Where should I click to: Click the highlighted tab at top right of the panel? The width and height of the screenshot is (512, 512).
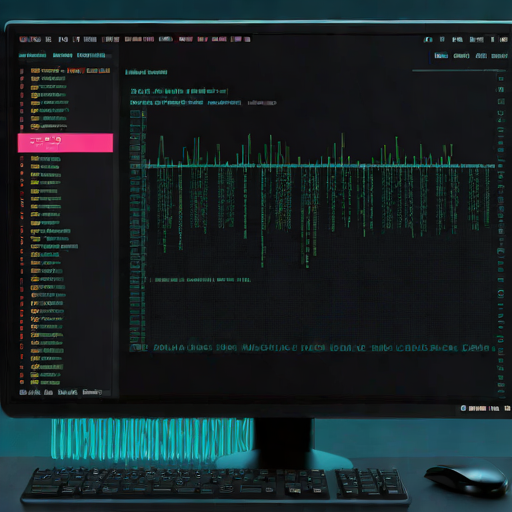coord(441,56)
